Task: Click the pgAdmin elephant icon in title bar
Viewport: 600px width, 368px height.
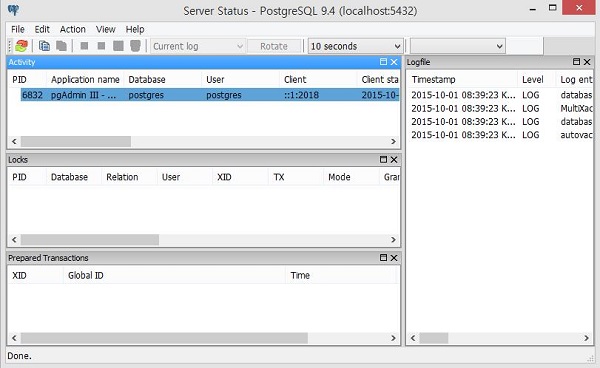Action: pyautogui.click(x=13, y=10)
